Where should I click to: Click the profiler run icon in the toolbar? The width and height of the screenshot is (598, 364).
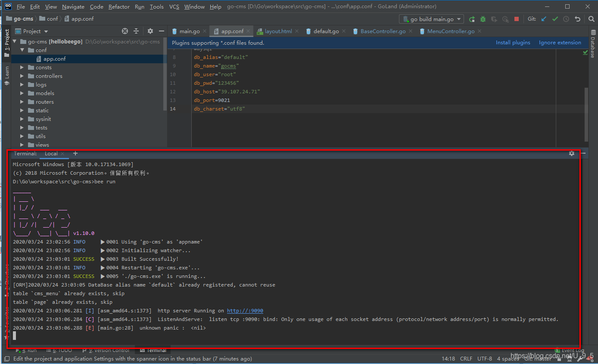point(505,19)
